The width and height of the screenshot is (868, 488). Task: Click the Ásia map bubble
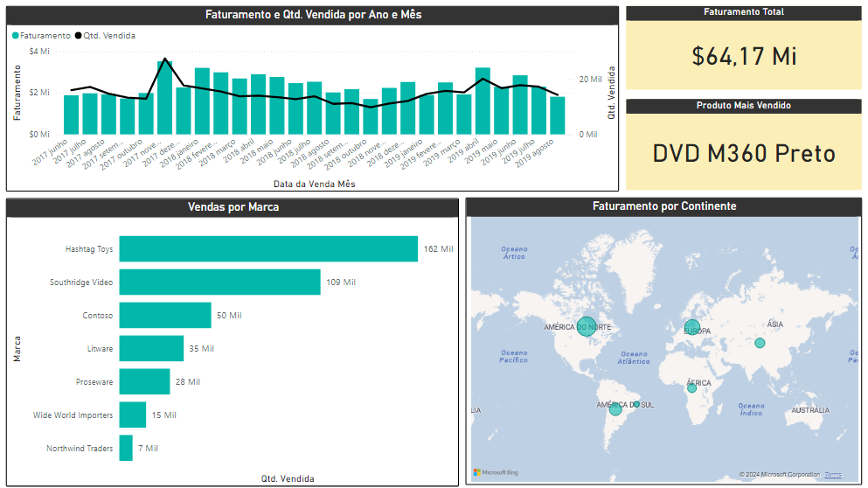(760, 343)
